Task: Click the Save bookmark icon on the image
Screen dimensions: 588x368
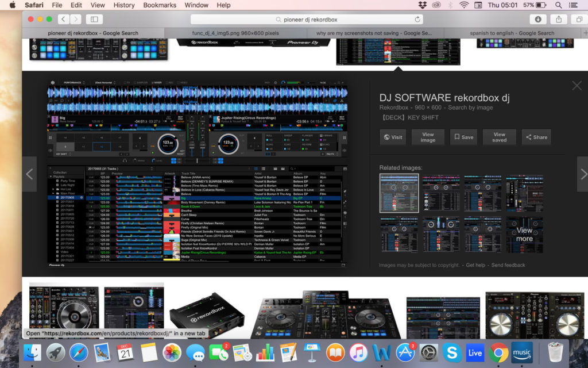Action: 463,137
